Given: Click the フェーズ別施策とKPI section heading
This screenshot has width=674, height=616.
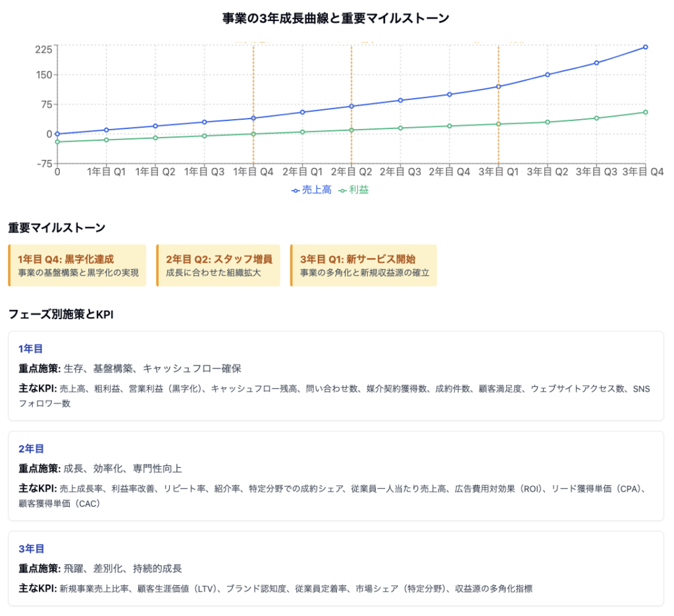Looking at the screenshot, I should click(61, 313).
